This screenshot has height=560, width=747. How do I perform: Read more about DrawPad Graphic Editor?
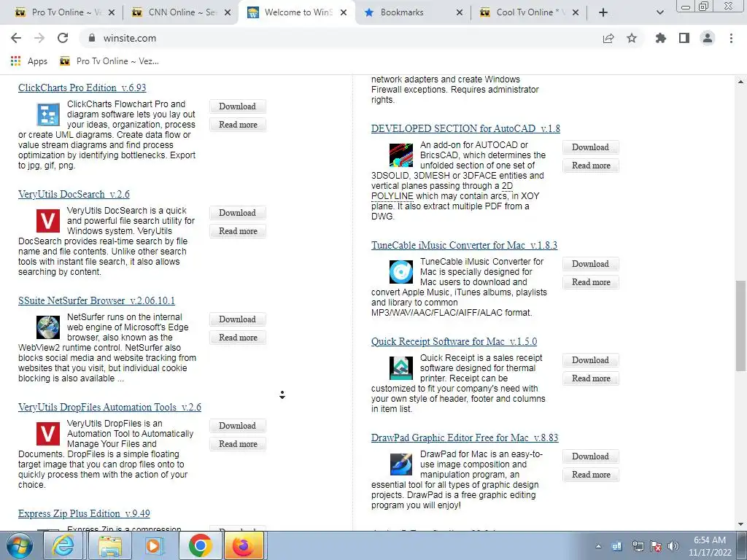click(x=591, y=474)
